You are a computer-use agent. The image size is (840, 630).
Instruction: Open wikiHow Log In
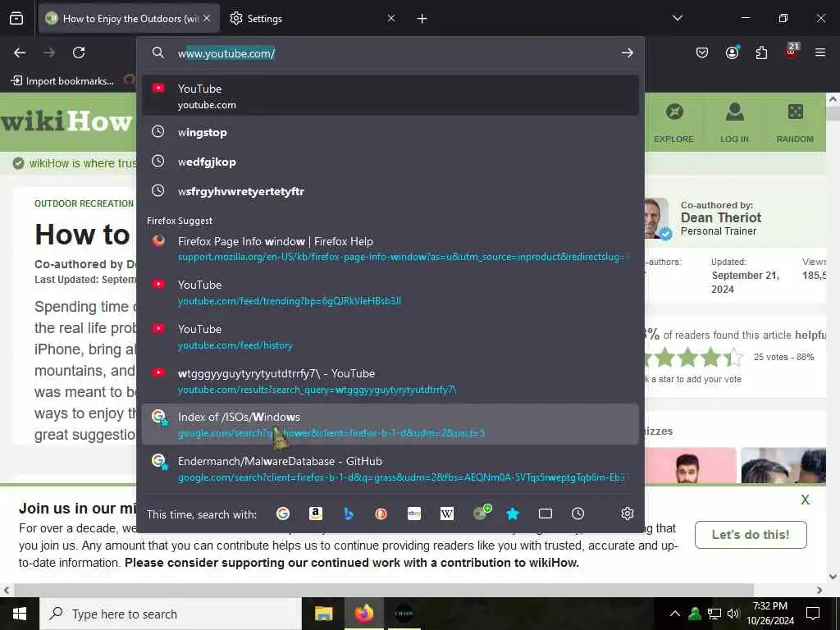coord(734,124)
